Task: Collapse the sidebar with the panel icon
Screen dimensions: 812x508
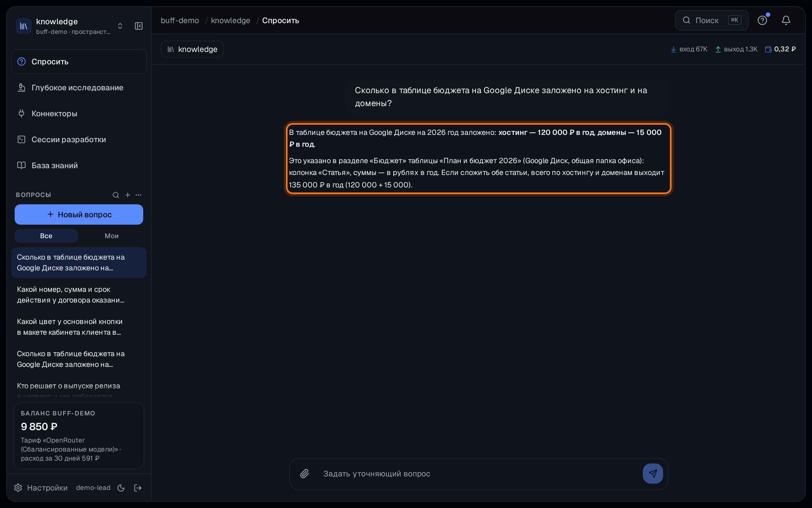Action: pyautogui.click(x=139, y=26)
